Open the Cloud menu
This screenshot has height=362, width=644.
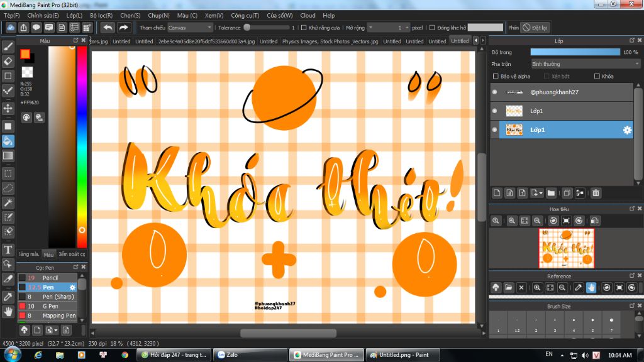(x=308, y=15)
